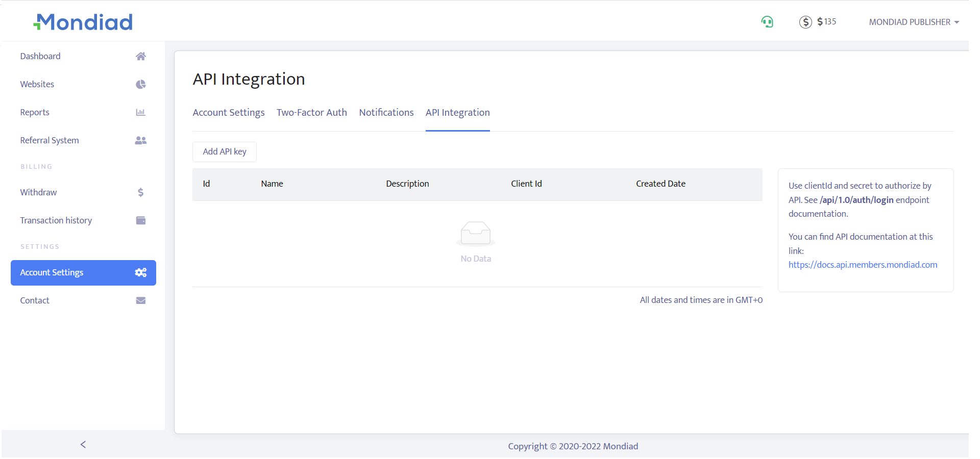Open the Two-Factor Auth tab
The width and height of the screenshot is (980, 459).
pyautogui.click(x=311, y=113)
